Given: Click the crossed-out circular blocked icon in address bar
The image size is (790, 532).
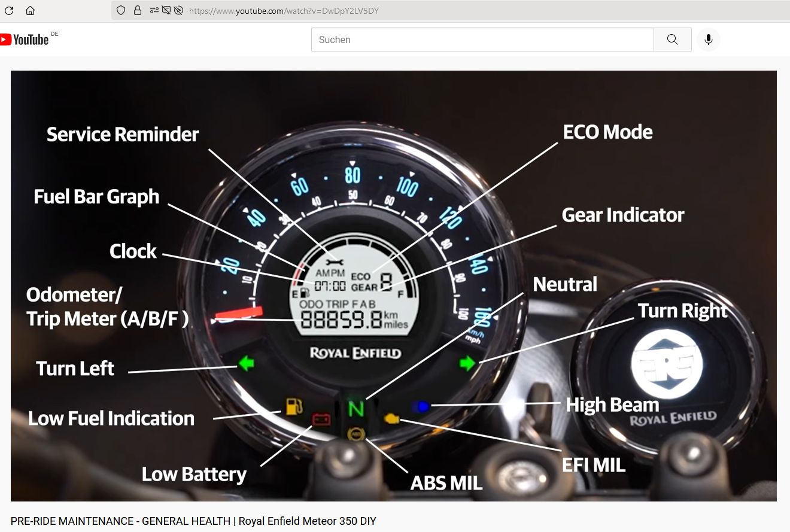Looking at the screenshot, I should coord(178,10).
